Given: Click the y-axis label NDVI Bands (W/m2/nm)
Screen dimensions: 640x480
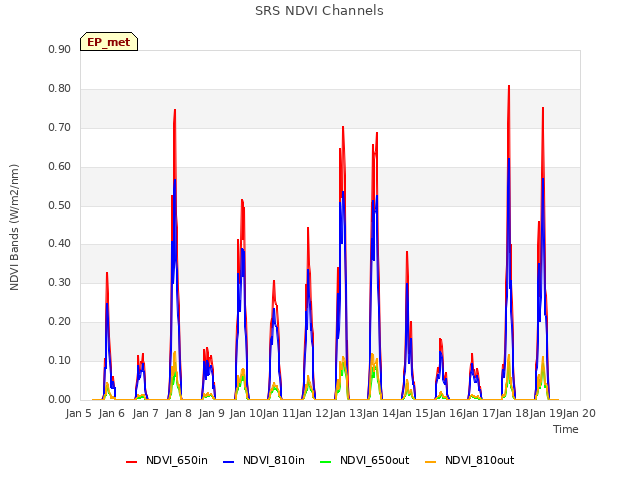Looking at the screenshot, I should tap(14, 227).
